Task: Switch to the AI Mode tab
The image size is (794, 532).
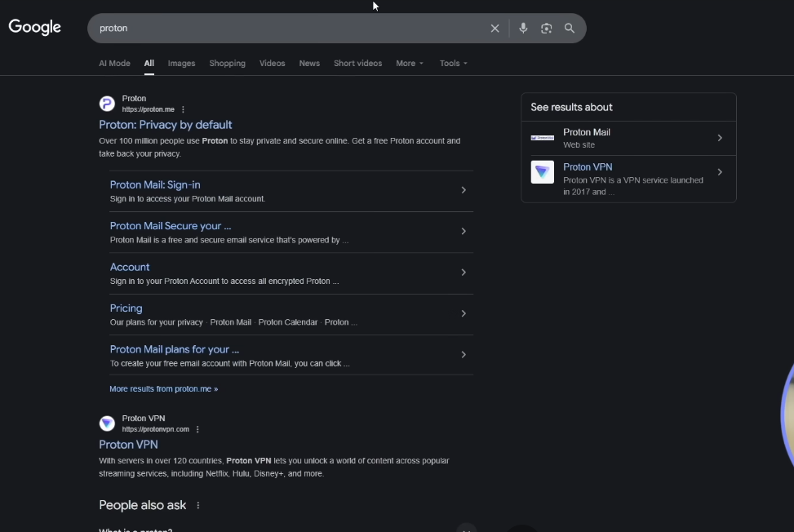Action: [x=114, y=63]
